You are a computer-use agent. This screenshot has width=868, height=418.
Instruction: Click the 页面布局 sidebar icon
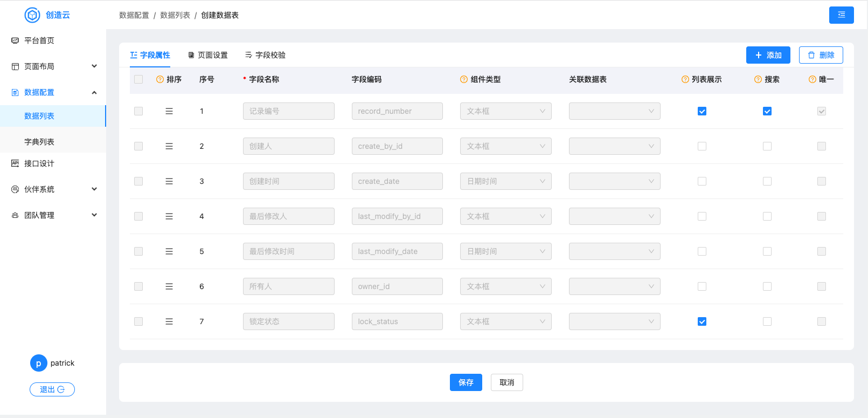pos(15,66)
